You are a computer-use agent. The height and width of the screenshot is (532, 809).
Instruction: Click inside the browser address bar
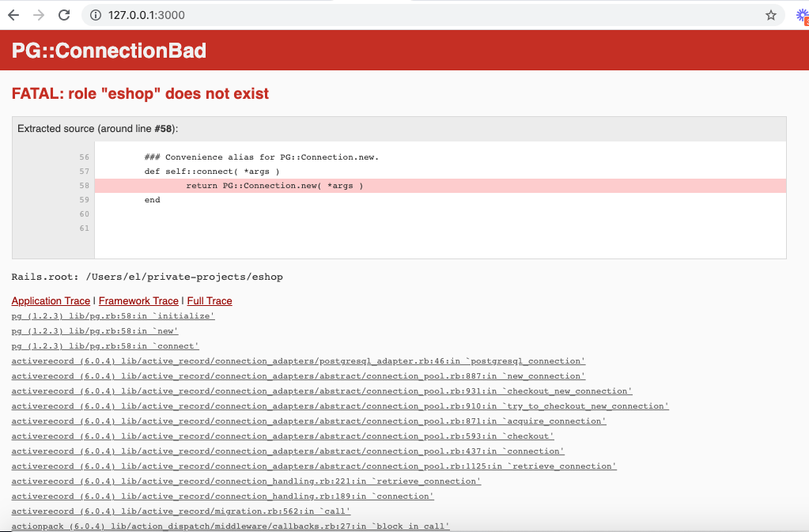pyautogui.click(x=316, y=14)
